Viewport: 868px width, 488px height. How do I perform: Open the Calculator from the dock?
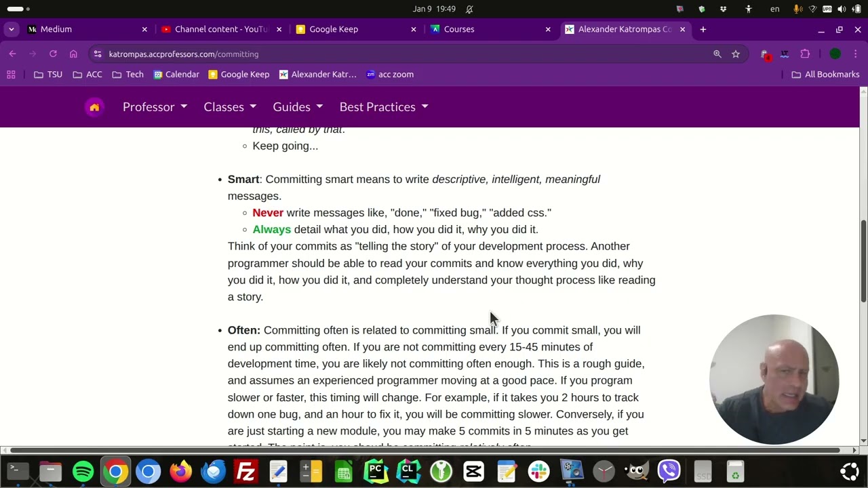click(311, 470)
